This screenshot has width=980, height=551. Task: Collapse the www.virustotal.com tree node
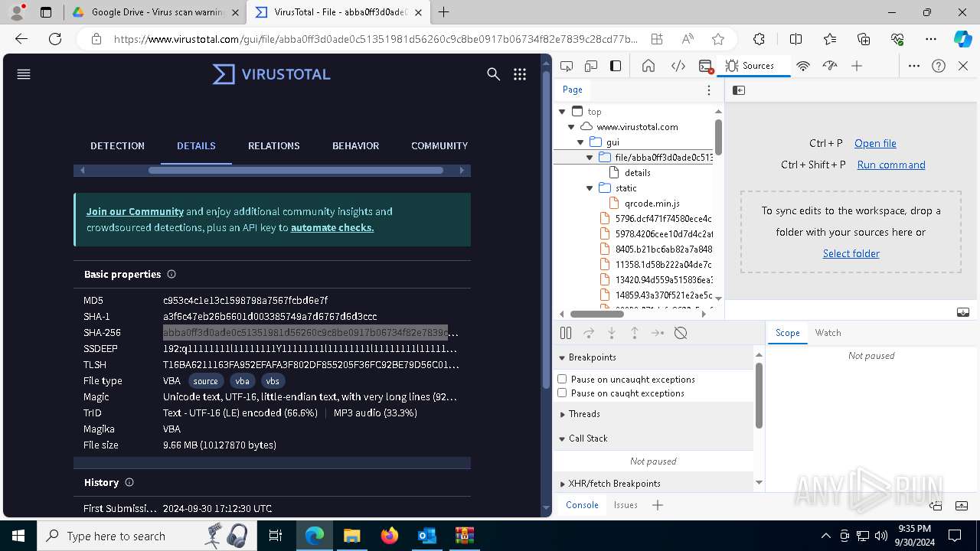[x=571, y=127]
